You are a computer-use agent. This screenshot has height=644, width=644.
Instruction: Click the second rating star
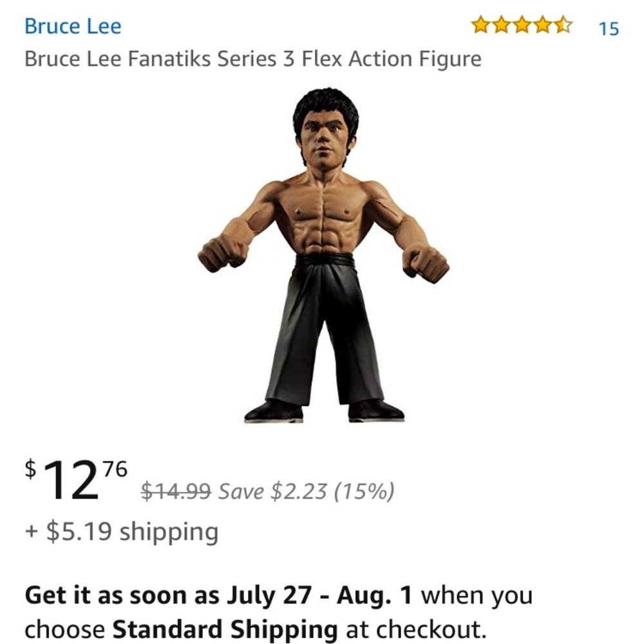[x=500, y=26]
